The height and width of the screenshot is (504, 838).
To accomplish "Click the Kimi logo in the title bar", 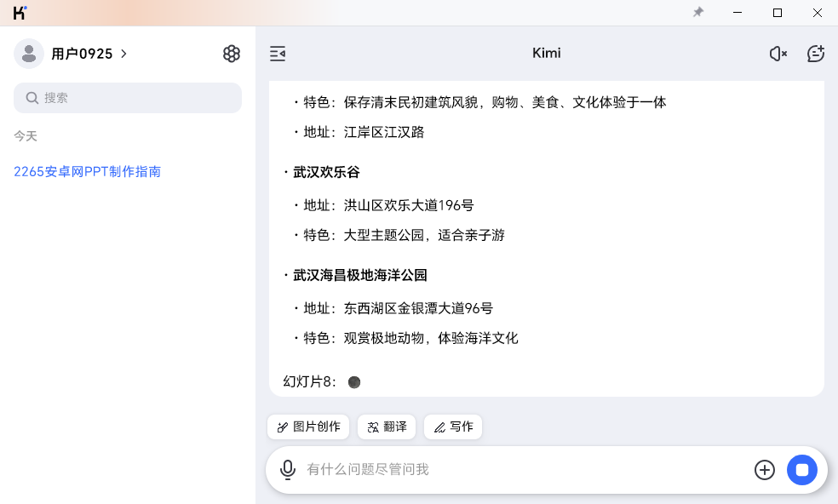I will pos(17,12).
